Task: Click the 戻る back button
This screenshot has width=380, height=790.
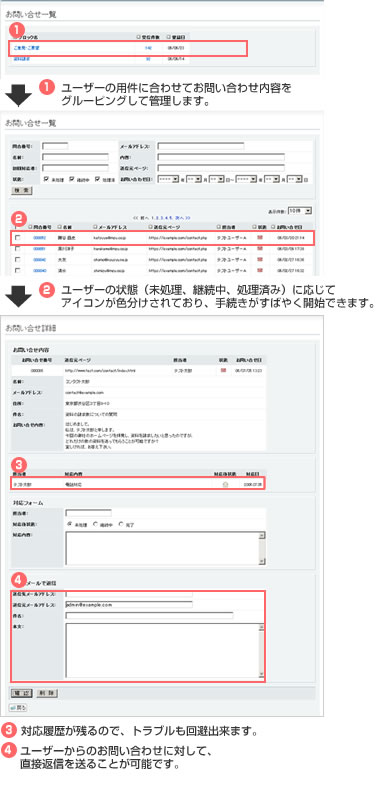Action: [x=18, y=707]
